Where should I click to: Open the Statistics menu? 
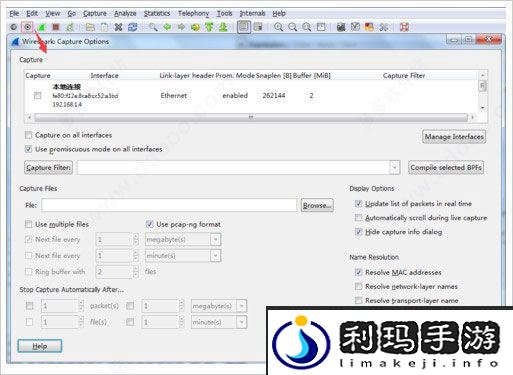click(x=157, y=13)
